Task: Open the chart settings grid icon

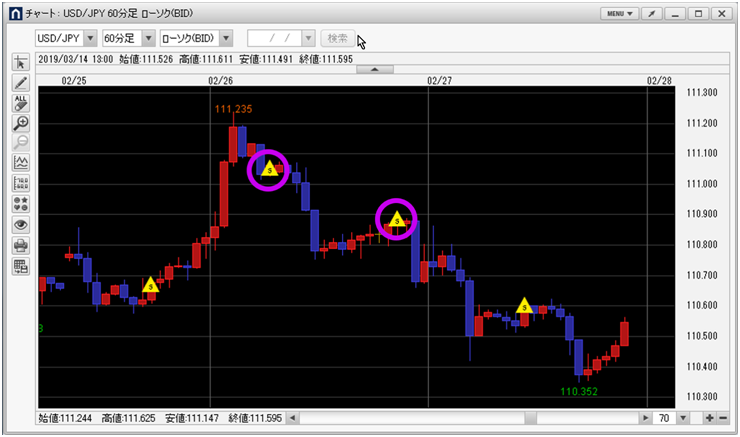Action: pyautogui.click(x=21, y=183)
